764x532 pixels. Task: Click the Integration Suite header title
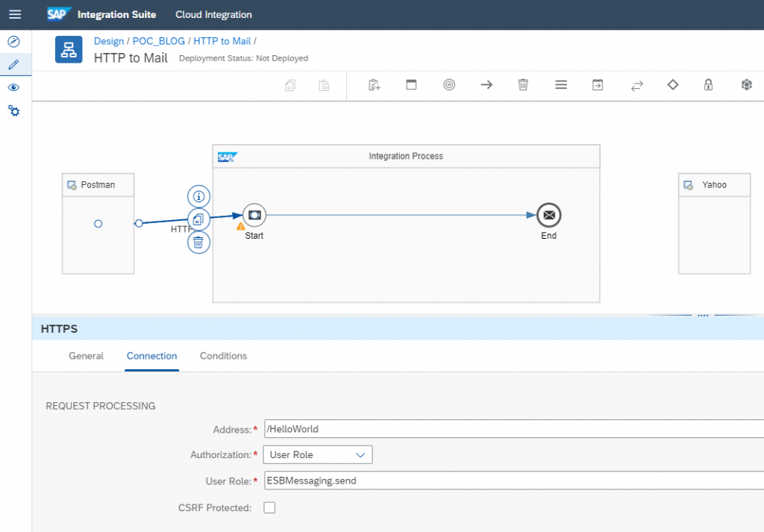(x=116, y=15)
